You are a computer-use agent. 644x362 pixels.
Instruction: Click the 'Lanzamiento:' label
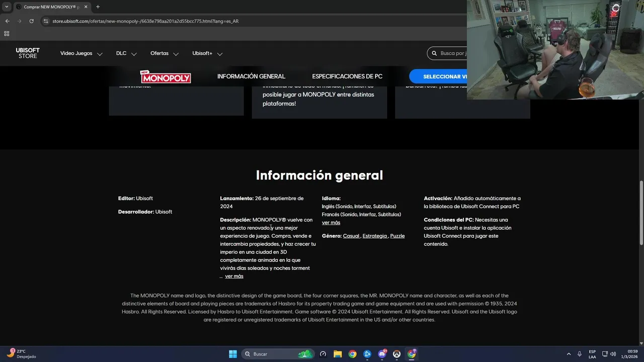237,199
